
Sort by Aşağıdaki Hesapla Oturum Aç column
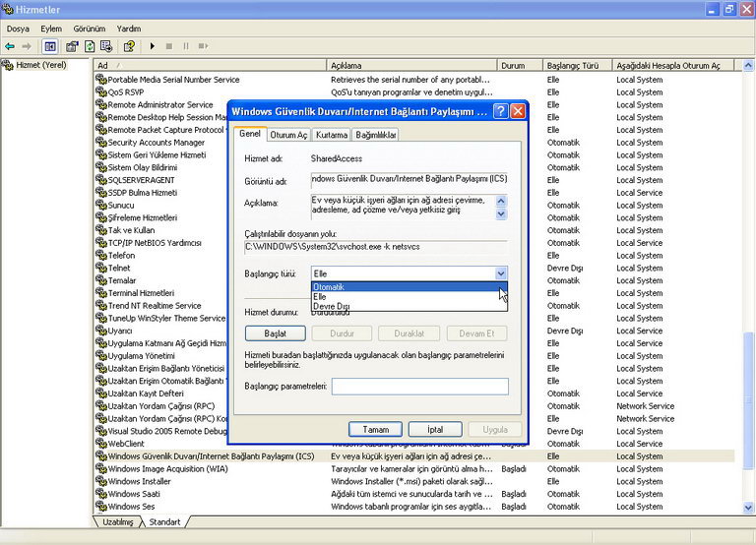click(673, 65)
